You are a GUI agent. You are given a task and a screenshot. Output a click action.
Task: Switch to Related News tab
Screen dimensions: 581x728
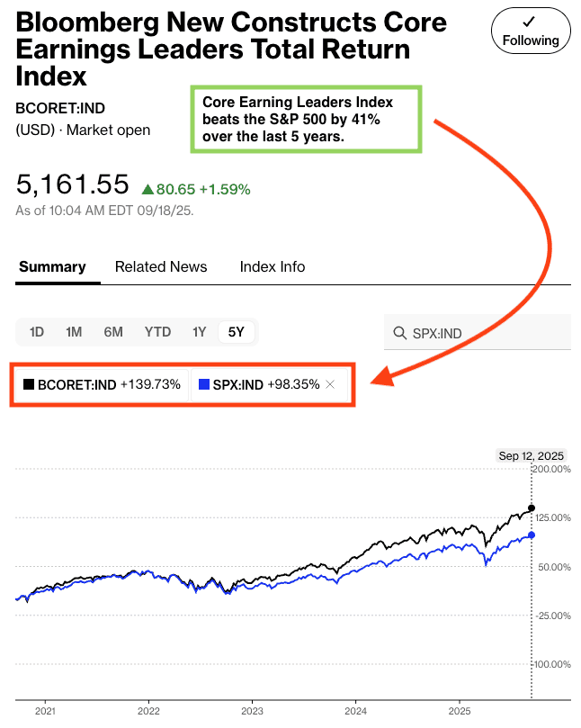click(161, 267)
